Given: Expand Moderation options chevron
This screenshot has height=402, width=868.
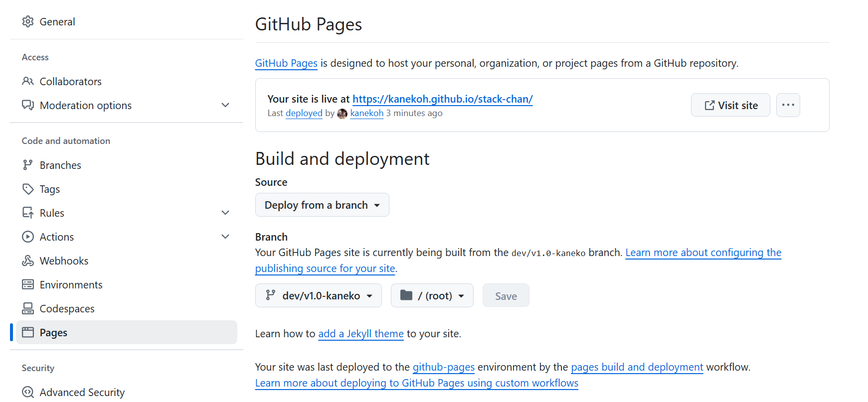Looking at the screenshot, I should 225,105.
